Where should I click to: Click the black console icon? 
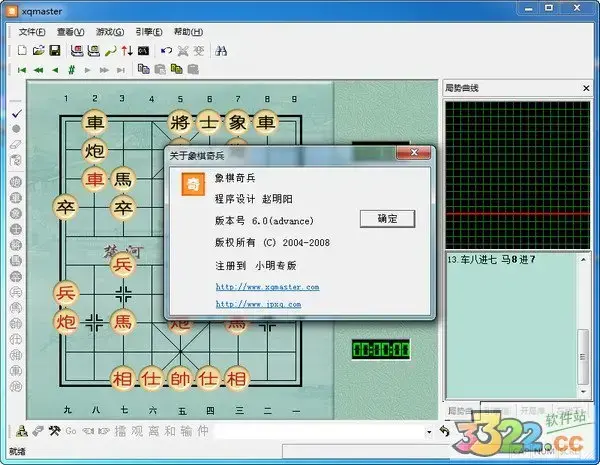point(143,51)
